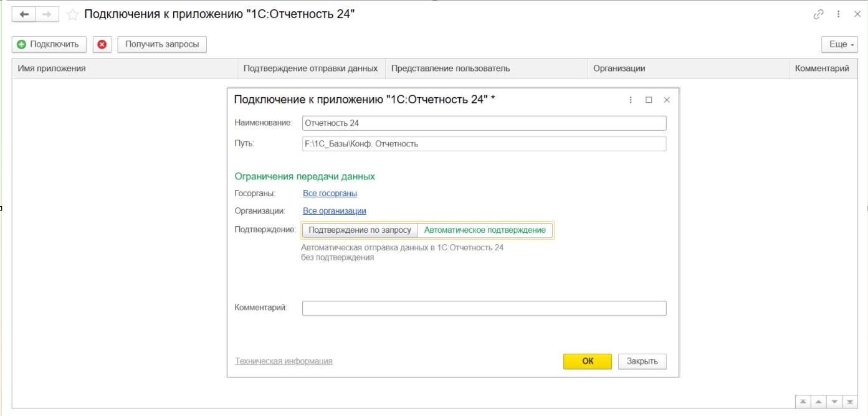868x416 pixels.
Task: Move down one row with list arrow
Action: 834,402
